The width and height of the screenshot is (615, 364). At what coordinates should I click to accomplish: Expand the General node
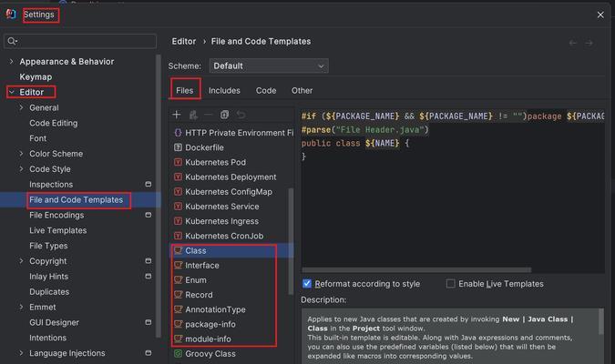coord(21,107)
